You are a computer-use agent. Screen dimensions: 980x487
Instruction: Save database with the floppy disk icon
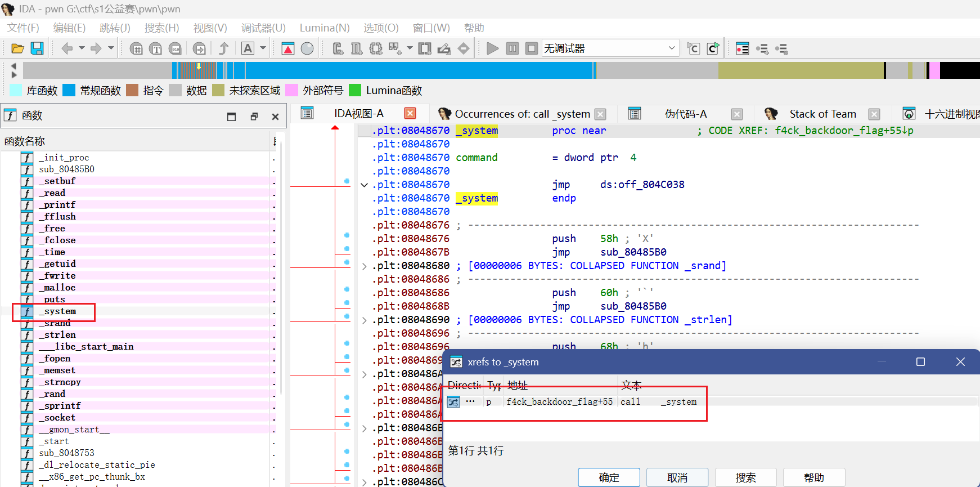37,48
